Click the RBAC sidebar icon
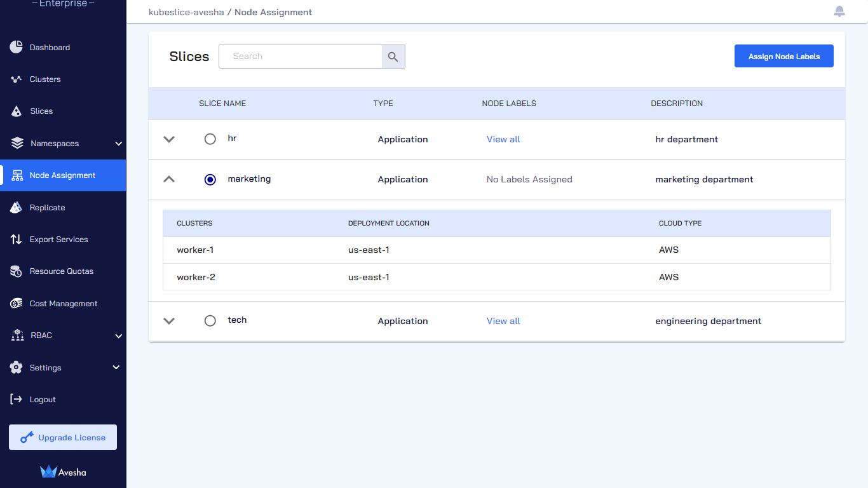 click(18, 335)
